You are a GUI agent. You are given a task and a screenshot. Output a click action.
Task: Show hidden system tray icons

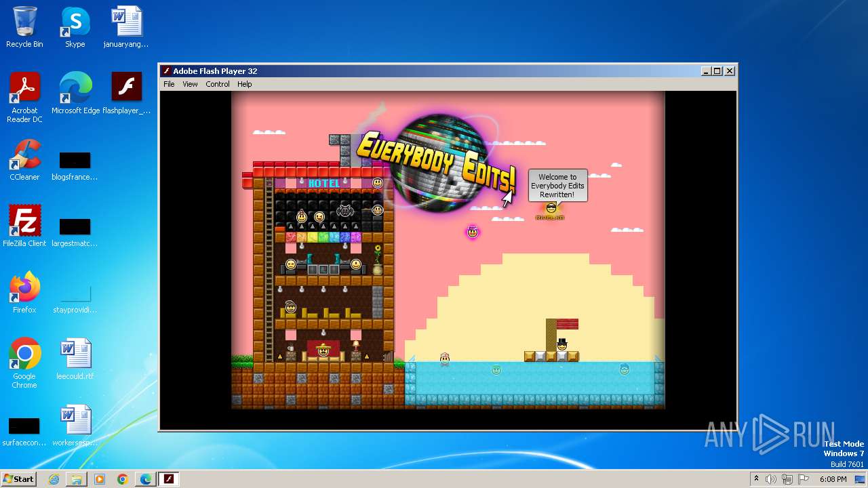[756, 479]
